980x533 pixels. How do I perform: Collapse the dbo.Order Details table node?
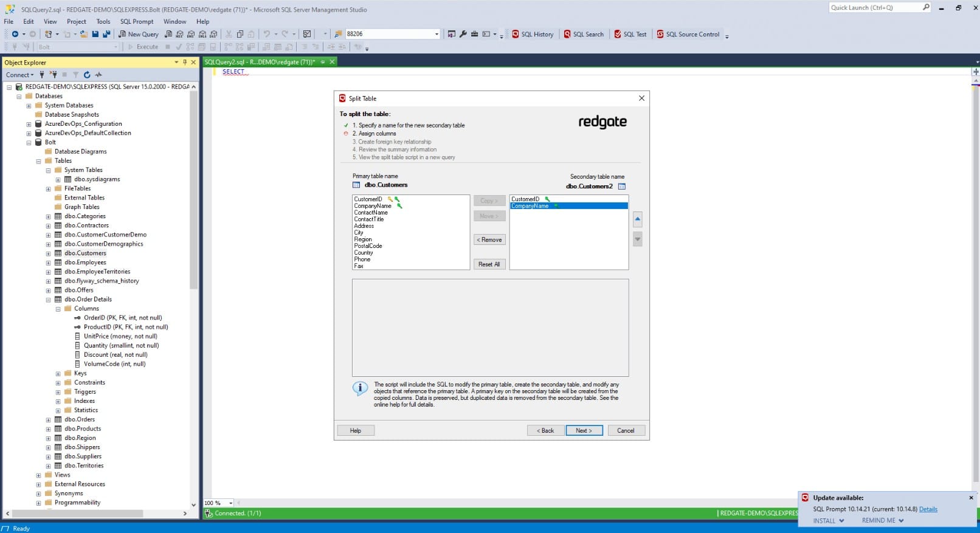pos(48,300)
